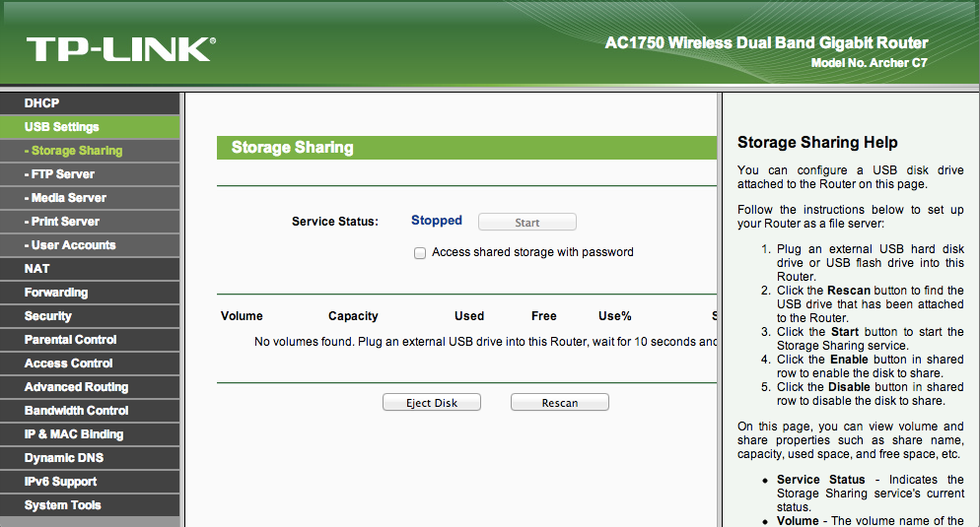Screen dimensions: 980x527
Task: Enable access shared storage with password
Action: pos(421,253)
